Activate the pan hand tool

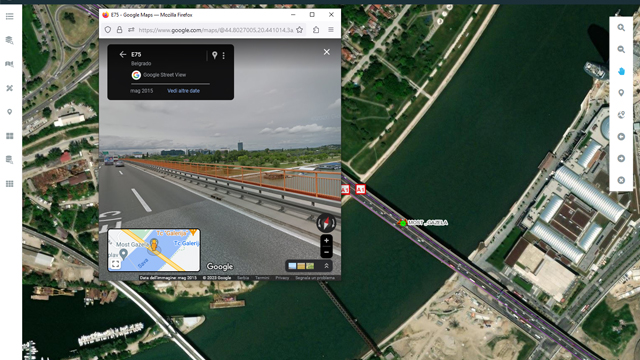coord(621,71)
